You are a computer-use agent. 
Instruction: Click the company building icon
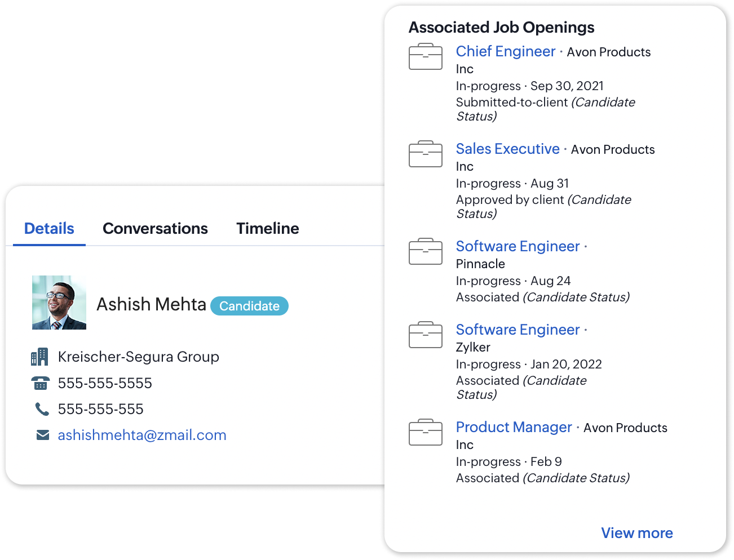point(39,357)
